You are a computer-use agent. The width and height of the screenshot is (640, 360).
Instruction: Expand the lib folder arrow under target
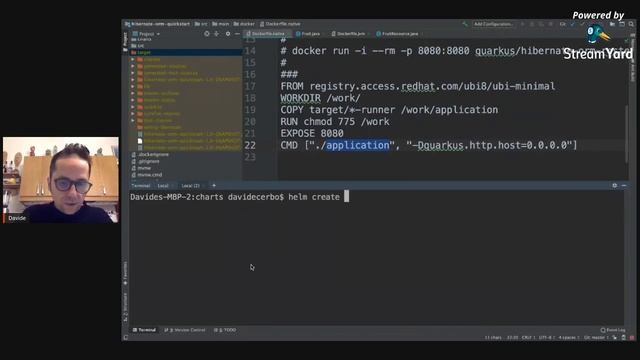(x=133, y=87)
